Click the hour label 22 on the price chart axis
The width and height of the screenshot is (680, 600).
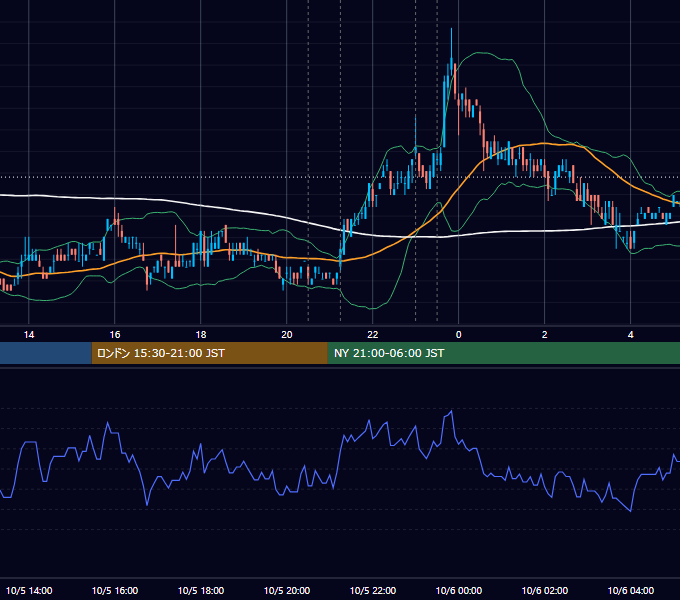tap(373, 335)
